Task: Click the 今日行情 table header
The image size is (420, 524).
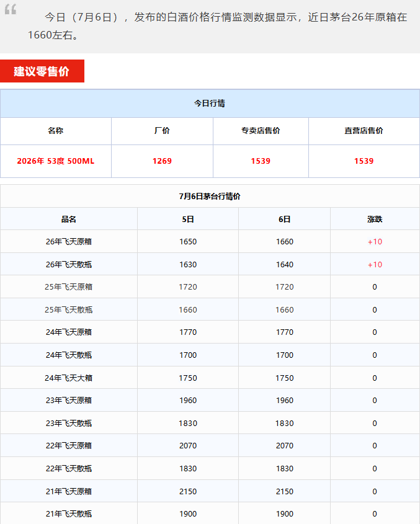Action: (210, 104)
